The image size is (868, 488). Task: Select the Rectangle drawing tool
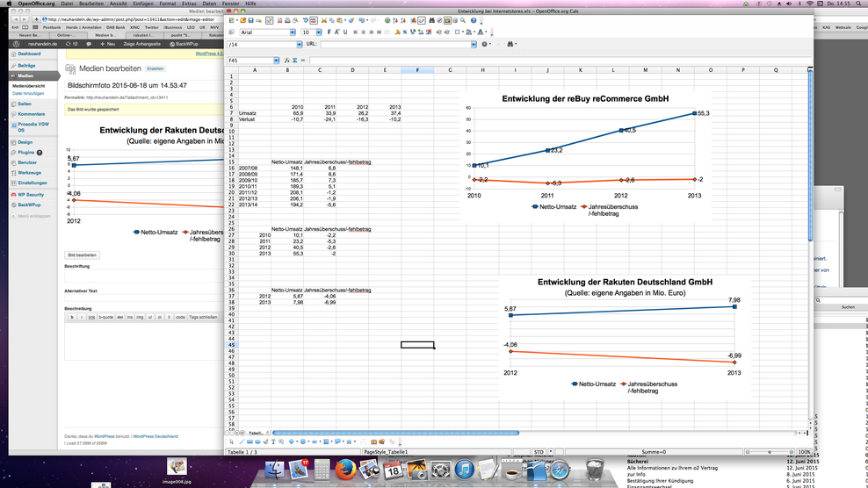[x=250, y=441]
